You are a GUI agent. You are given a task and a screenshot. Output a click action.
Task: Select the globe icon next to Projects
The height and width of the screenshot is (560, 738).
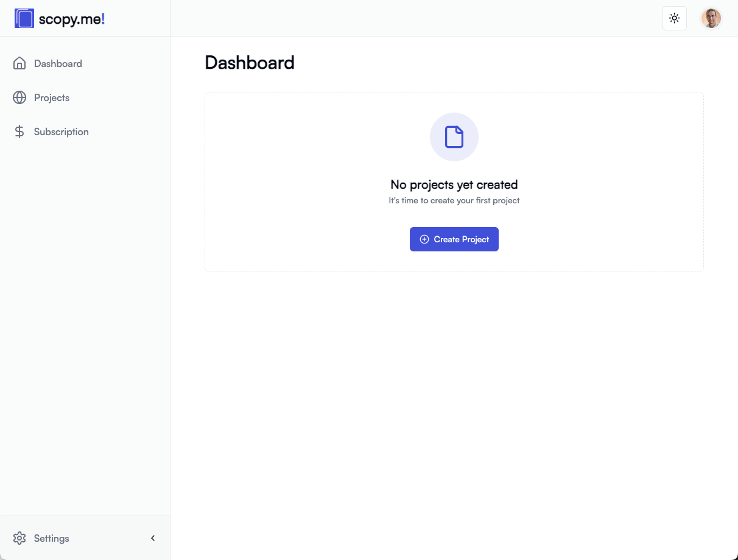point(19,97)
